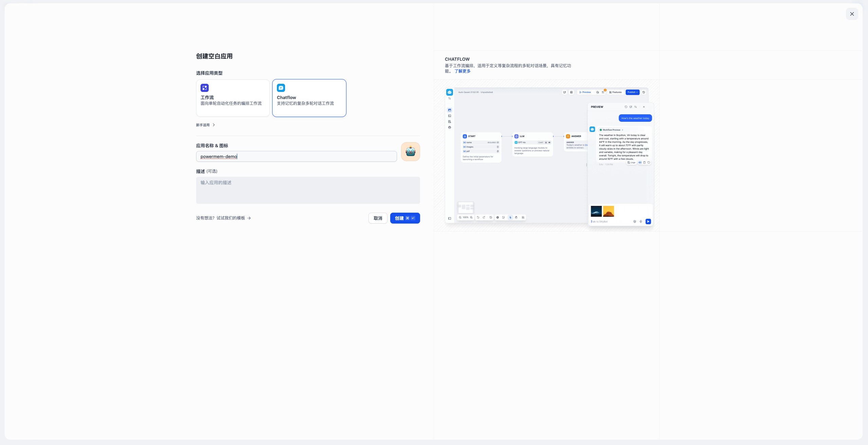
Task: Click the orange ANSWER node icon in illustration
Action: coord(568,136)
